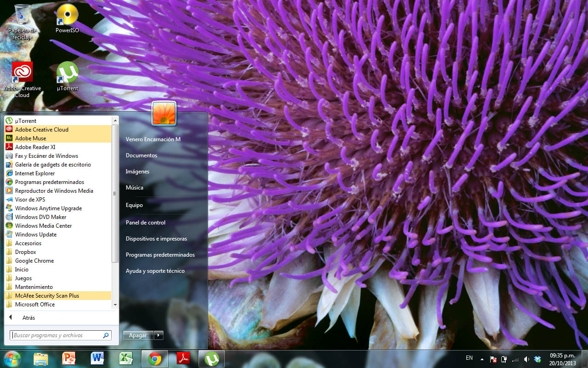Open Word from the taskbar
588x368 pixels.
click(x=97, y=358)
